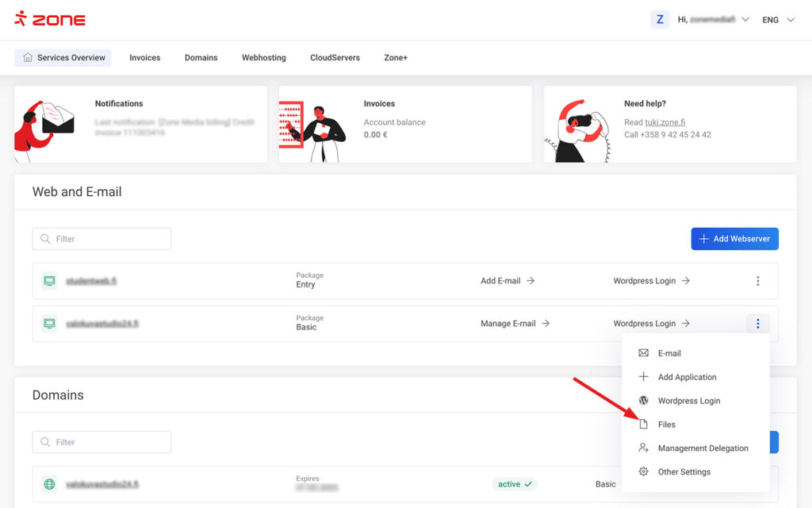Screen dimensions: 812x508
Task: Click the server icon in the Entry package row
Action: [49, 281]
